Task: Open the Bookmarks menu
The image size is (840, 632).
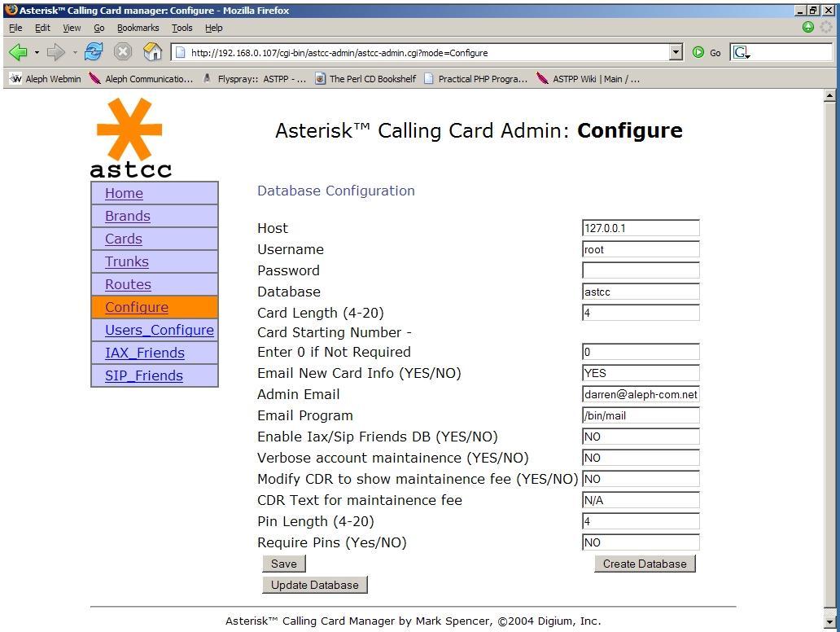Action: pos(138,28)
